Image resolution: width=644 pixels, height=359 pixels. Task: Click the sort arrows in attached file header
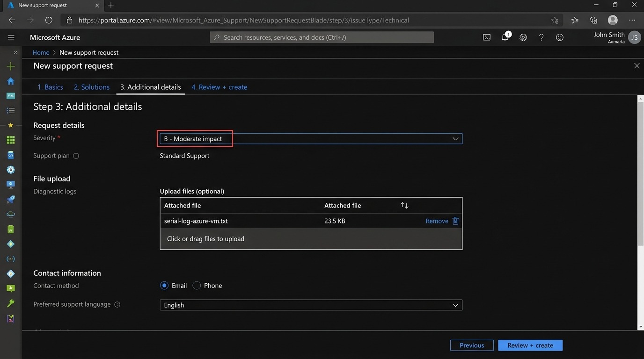[x=404, y=205]
